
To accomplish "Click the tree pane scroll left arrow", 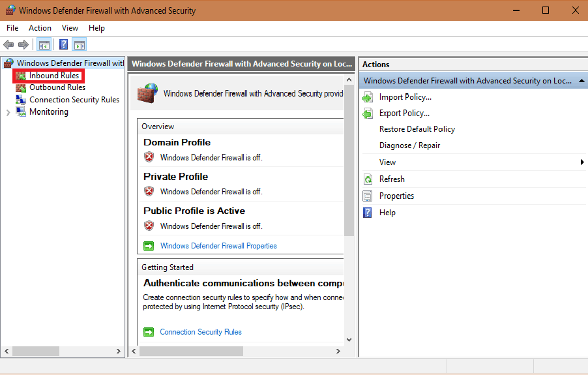I will pos(7,352).
